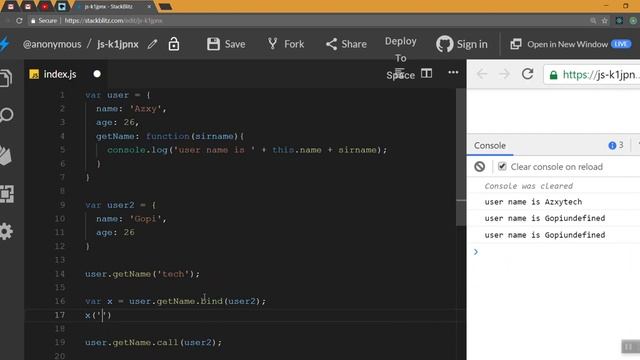
Task: Open the Firebase sidebar icon
Action: [x=6, y=156]
